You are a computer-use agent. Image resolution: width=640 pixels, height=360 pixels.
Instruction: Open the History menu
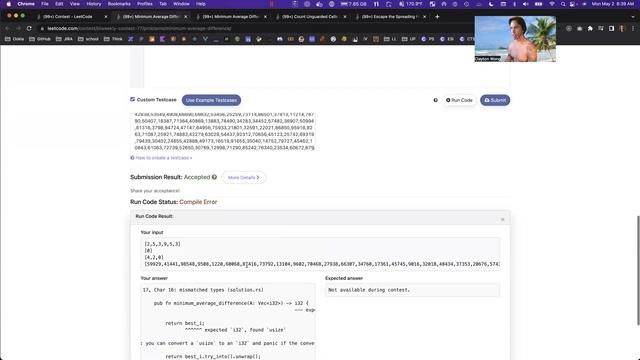[x=93, y=4]
